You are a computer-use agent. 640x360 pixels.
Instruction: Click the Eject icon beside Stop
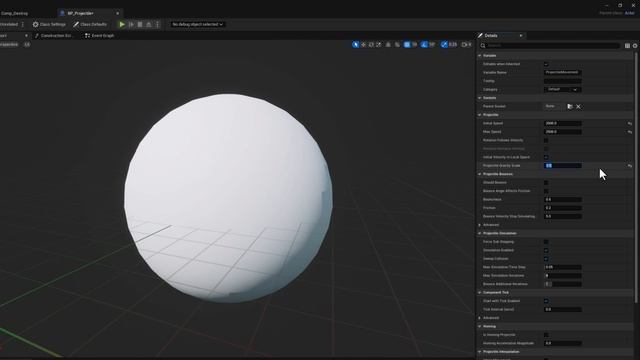(x=149, y=24)
